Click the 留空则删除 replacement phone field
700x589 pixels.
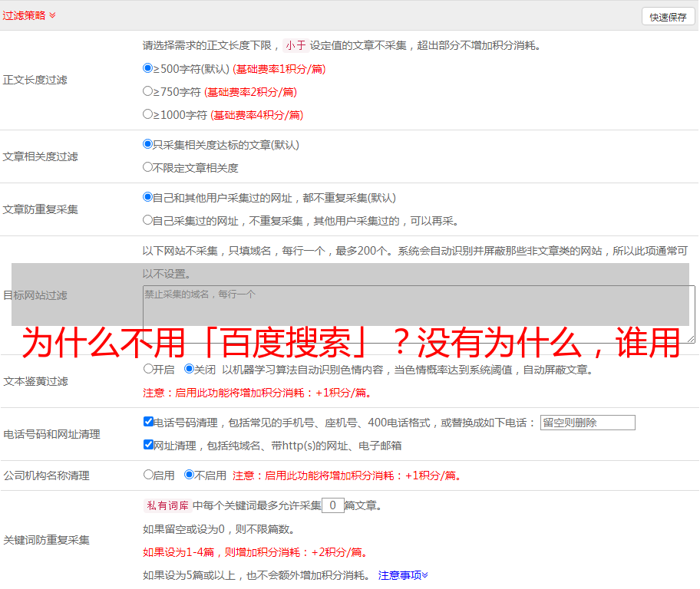(587, 423)
